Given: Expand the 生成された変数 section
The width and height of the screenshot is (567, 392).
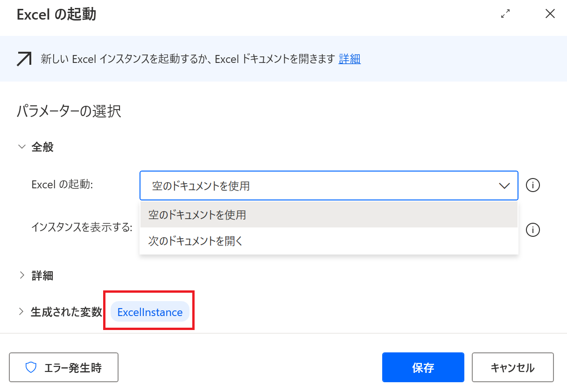Looking at the screenshot, I should (21, 312).
